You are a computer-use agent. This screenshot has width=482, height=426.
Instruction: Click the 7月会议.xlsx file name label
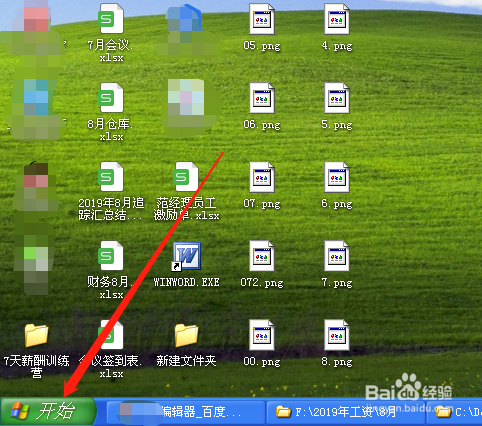[111, 51]
